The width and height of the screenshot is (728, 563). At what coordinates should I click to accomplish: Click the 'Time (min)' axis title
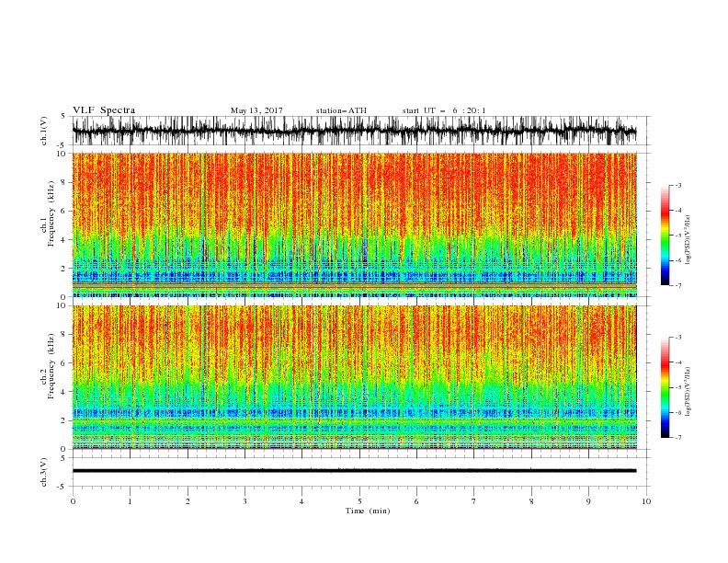point(368,511)
